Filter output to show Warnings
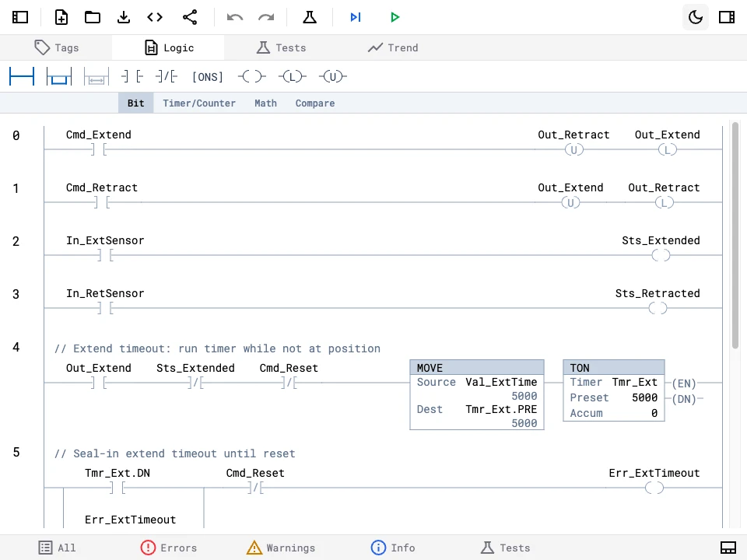Image resolution: width=747 pixels, height=560 pixels. (281, 548)
